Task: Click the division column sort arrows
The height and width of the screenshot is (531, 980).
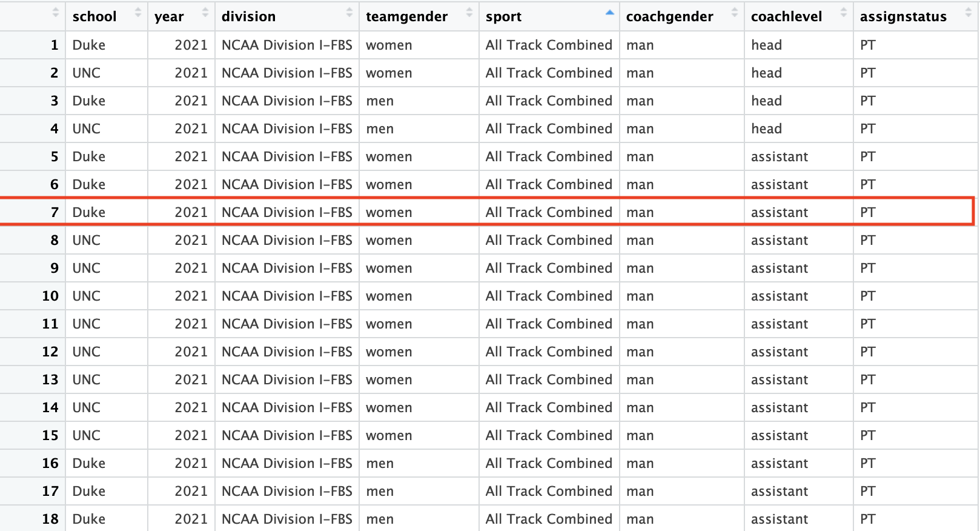Action: [x=349, y=13]
